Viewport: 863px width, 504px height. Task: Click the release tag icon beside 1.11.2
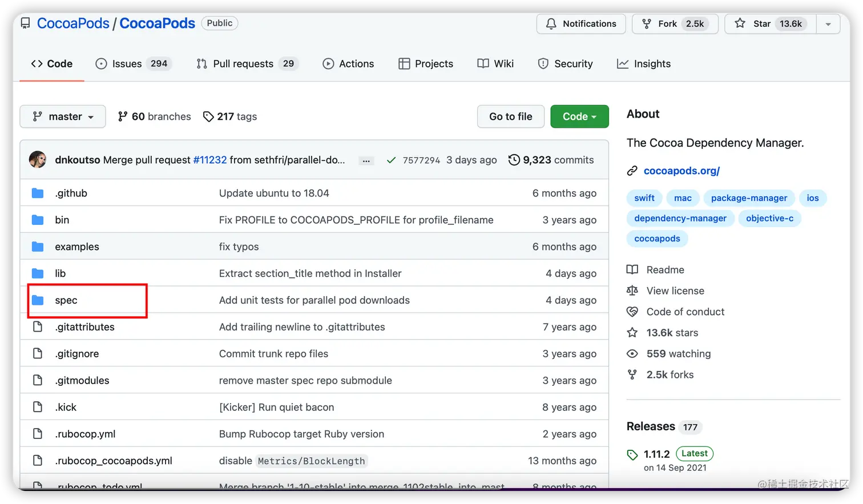[x=632, y=455]
